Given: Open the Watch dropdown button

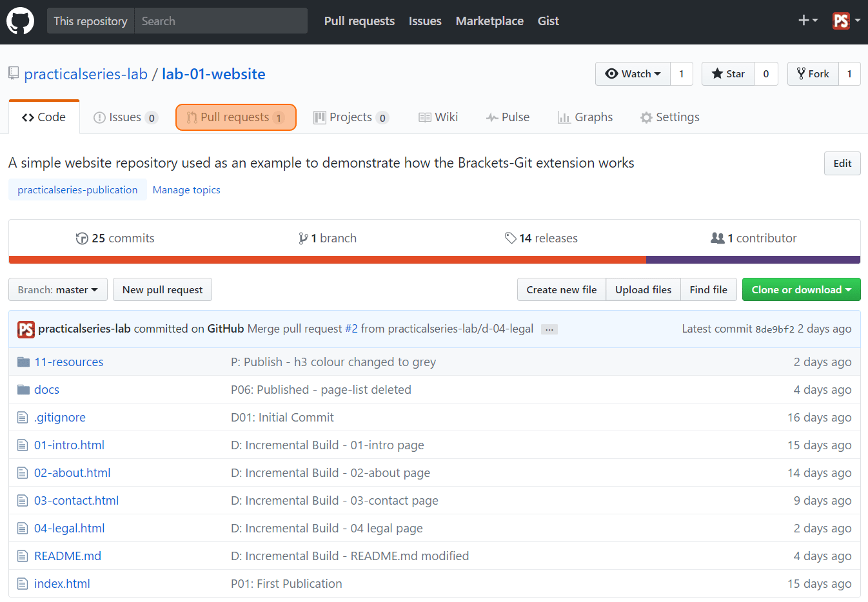Looking at the screenshot, I should click(x=633, y=74).
